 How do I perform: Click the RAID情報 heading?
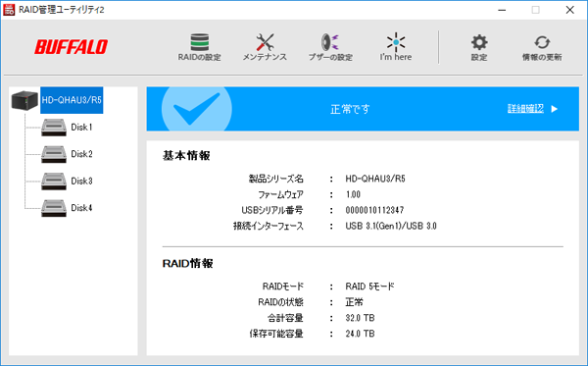pos(188,264)
